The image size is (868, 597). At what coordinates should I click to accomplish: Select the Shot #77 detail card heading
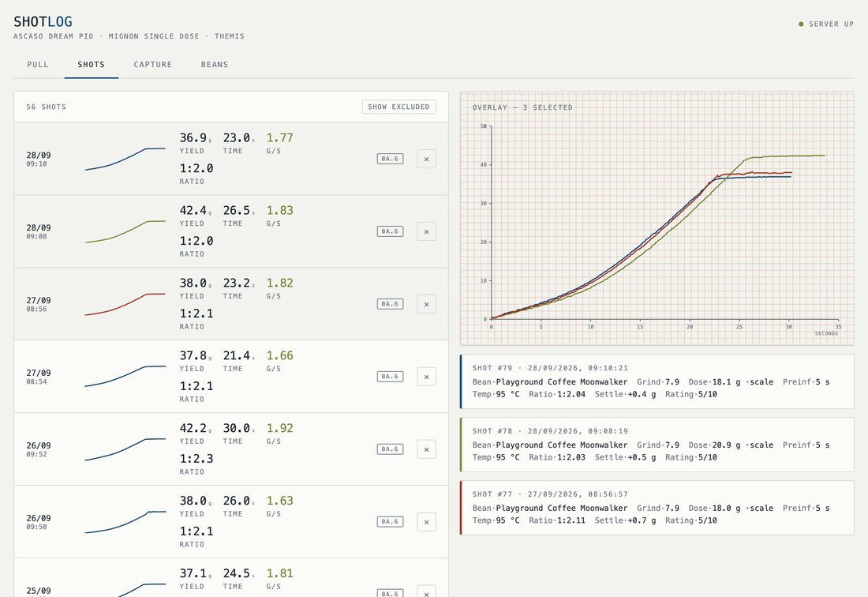tap(550, 494)
